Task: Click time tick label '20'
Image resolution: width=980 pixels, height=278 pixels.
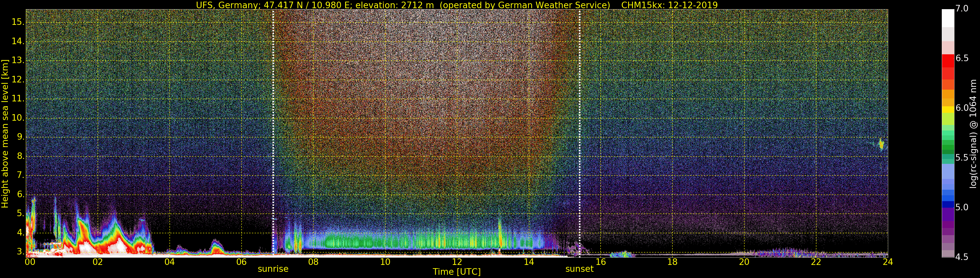Action: coord(744,262)
